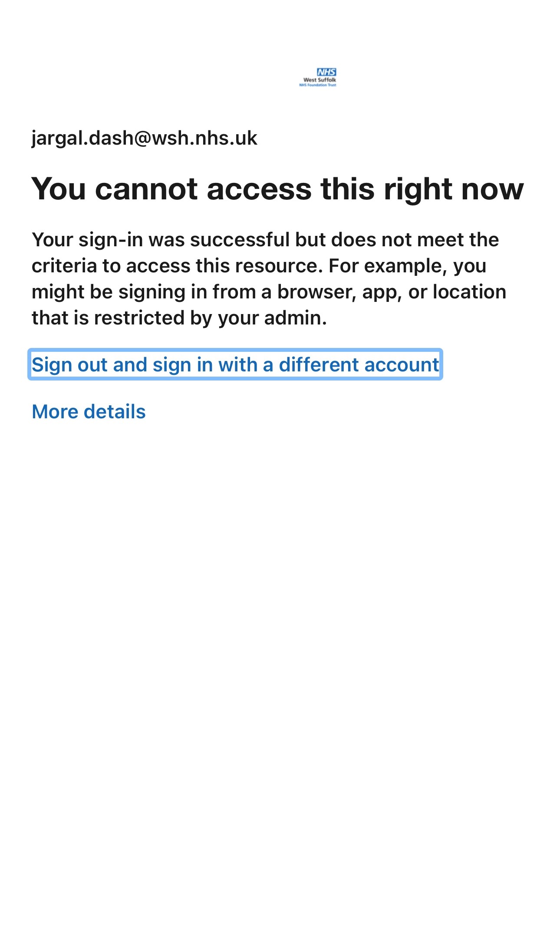Click the NHS West Suffolk logo

tap(318, 77)
